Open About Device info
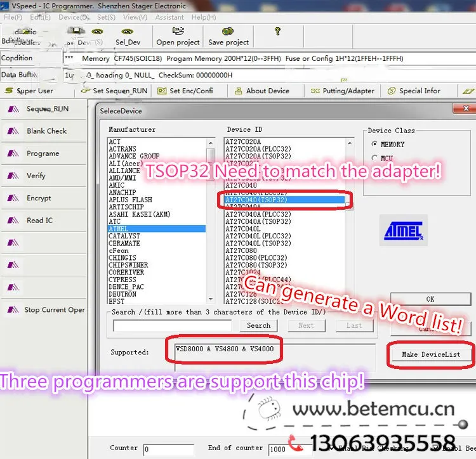This screenshot has height=459, width=476. pyautogui.click(x=262, y=91)
